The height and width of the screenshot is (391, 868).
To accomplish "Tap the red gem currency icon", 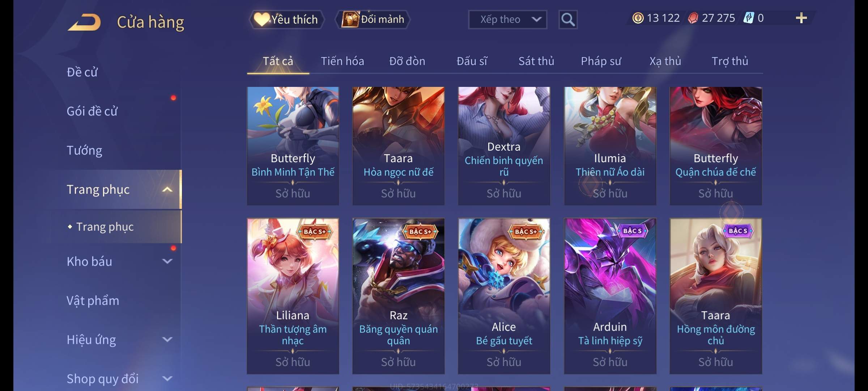I will pos(693,18).
